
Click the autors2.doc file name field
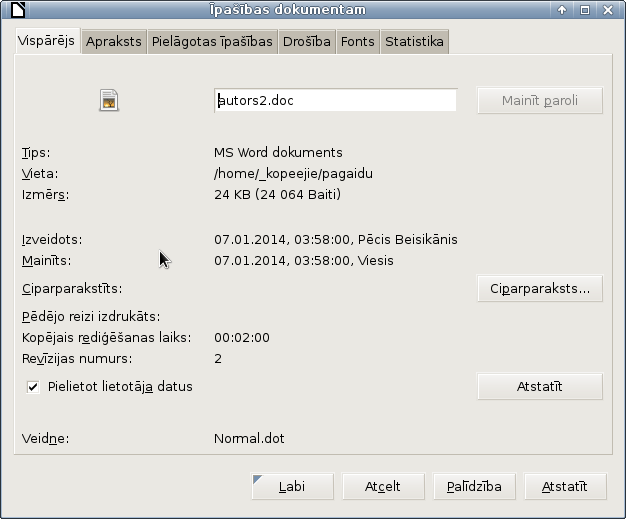pyautogui.click(x=335, y=100)
